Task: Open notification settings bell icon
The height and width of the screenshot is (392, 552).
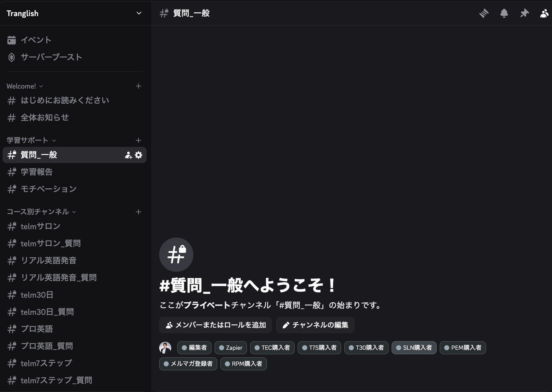Action: point(504,14)
